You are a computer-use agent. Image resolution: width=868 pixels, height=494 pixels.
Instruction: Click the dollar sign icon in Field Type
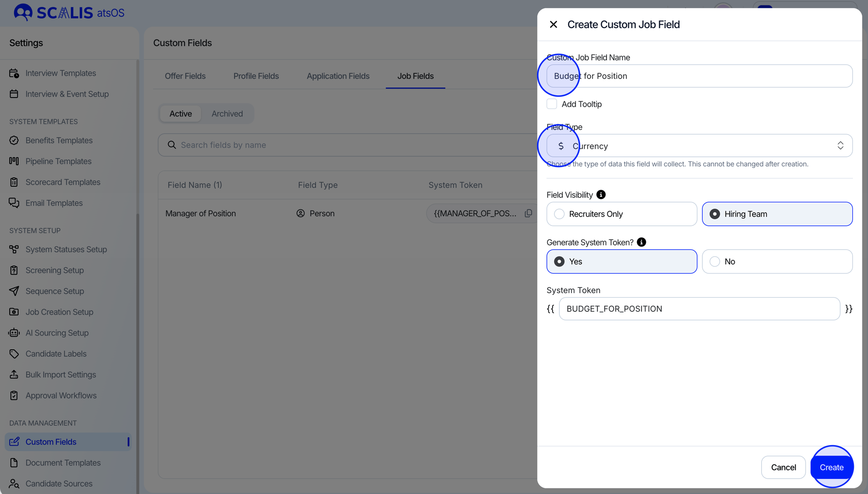[561, 145]
